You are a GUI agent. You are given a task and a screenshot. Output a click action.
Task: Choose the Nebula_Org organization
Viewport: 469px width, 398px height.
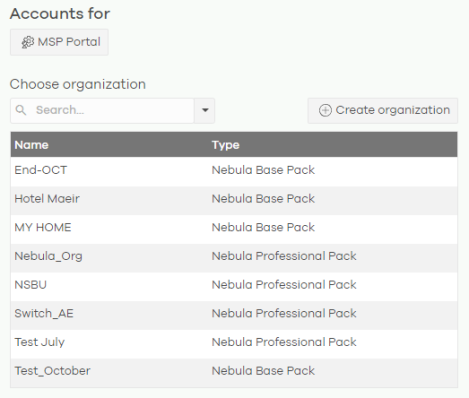[x=234, y=256]
